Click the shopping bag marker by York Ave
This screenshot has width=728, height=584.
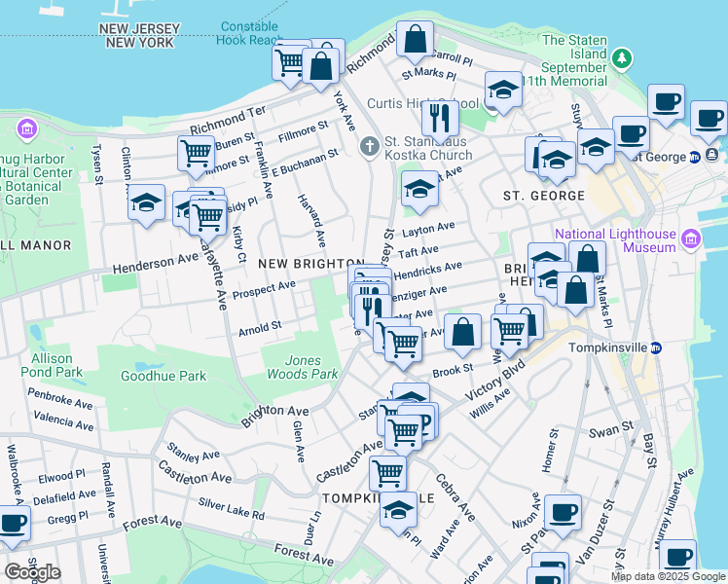pos(320,67)
